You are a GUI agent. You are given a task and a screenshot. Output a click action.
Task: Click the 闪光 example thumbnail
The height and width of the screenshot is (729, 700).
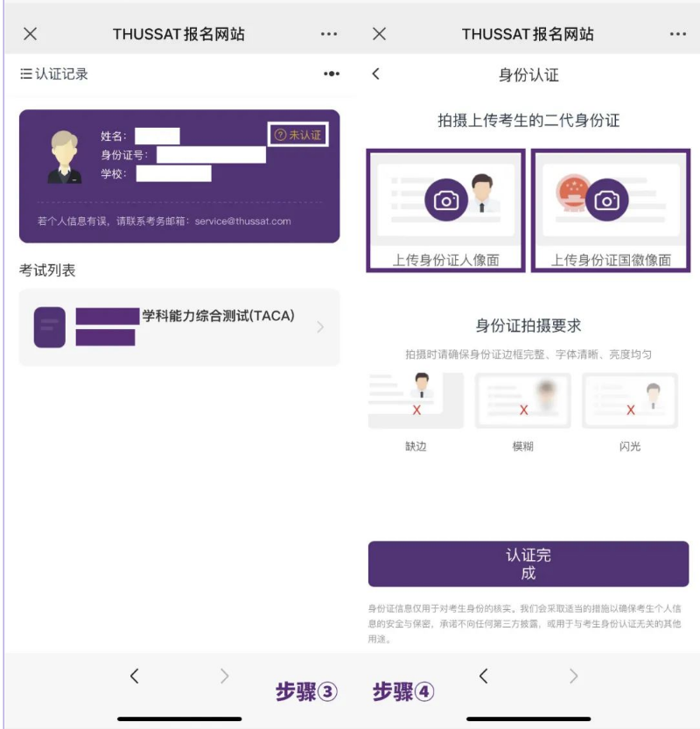point(630,400)
